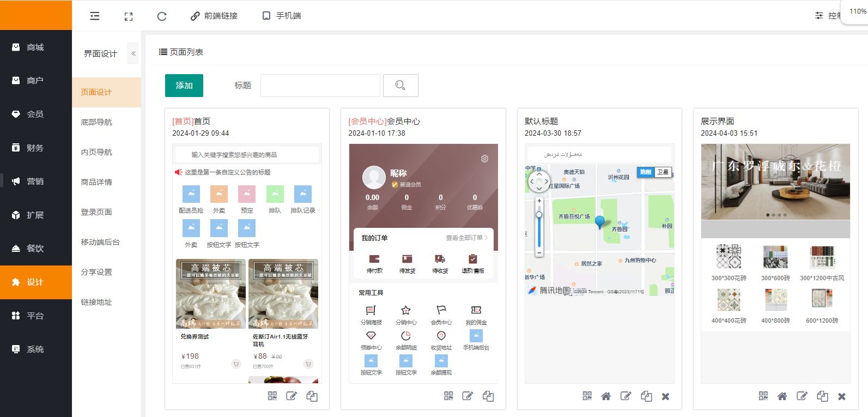Delete the 默认标题 page
This screenshot has height=417, width=868.
pos(665,396)
